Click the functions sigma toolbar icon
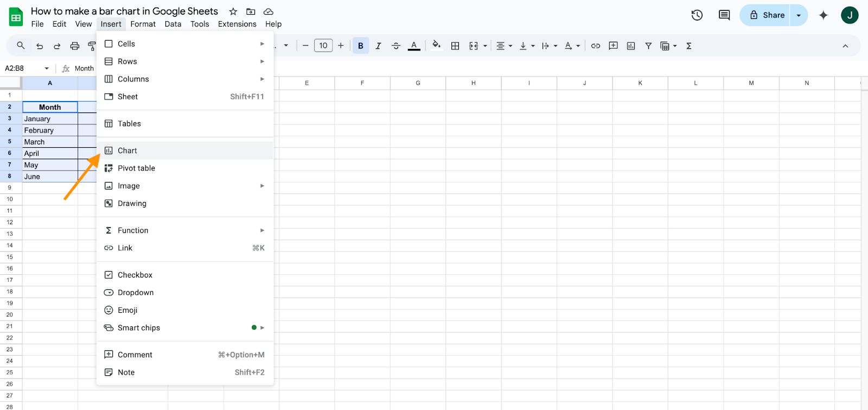The width and height of the screenshot is (868, 410). coord(689,46)
